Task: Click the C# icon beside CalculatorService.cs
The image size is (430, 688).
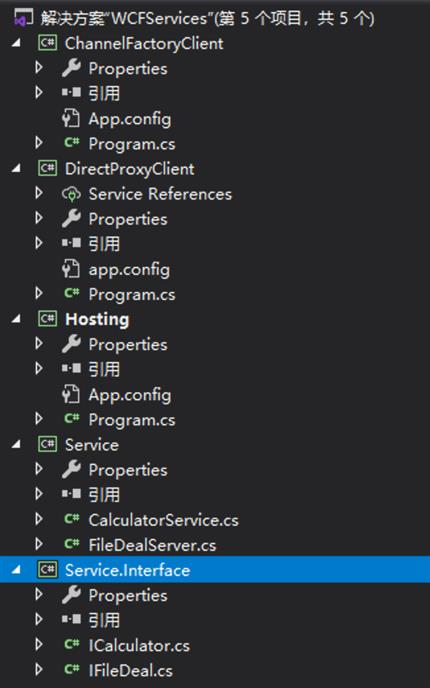Action: pos(71,520)
